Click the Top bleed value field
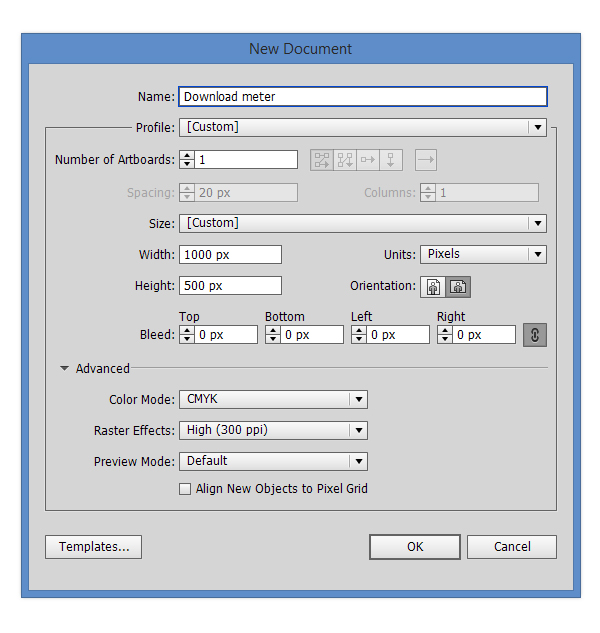 point(226,335)
